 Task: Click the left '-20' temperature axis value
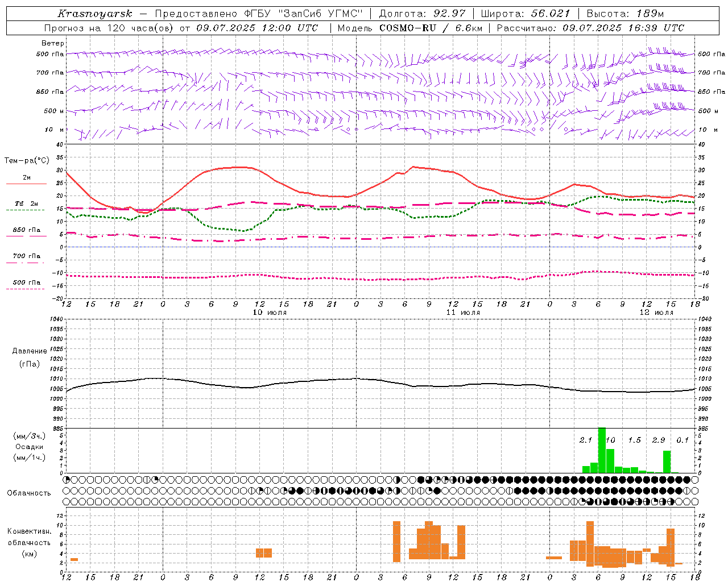59,298
